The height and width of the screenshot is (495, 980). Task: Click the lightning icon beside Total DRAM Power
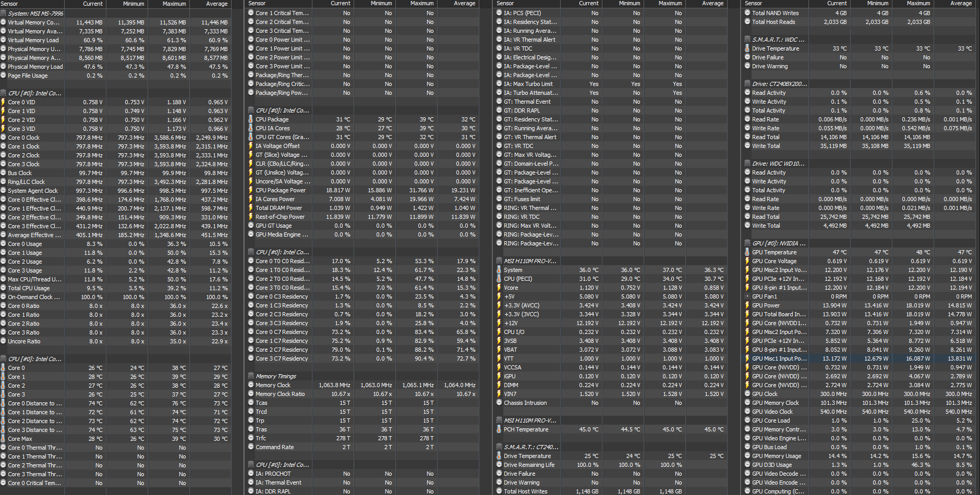click(x=251, y=208)
